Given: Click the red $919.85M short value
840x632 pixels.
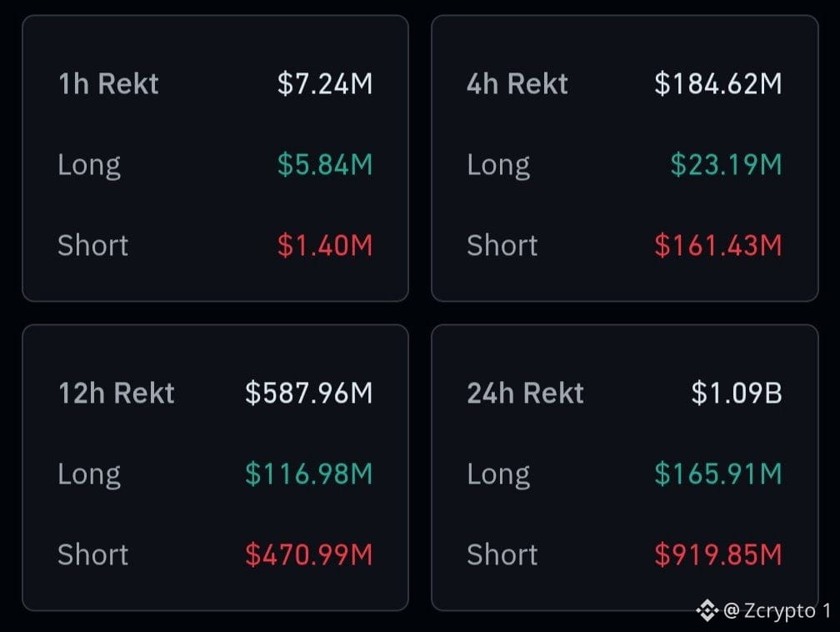Looking at the screenshot, I should click(717, 554).
